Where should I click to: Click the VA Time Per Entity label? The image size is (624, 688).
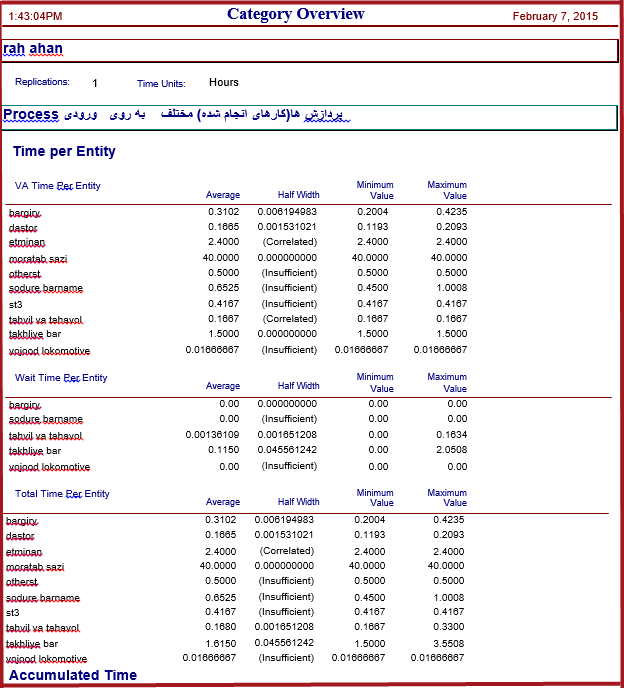(57, 186)
